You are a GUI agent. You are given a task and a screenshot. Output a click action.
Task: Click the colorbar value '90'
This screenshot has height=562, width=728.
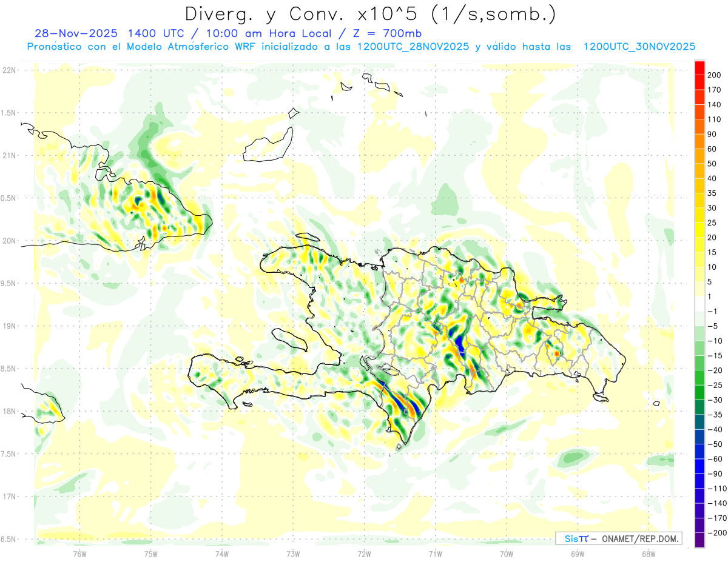pyautogui.click(x=713, y=135)
